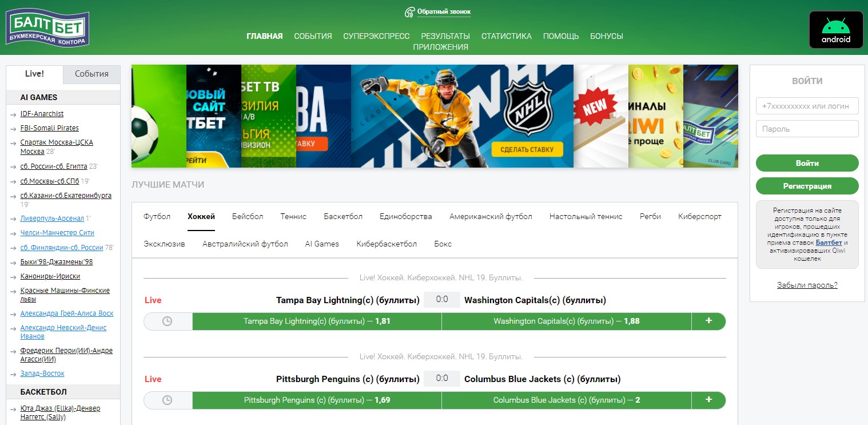Click the Baltbet logo
The image size is (868, 425).
click(x=47, y=28)
